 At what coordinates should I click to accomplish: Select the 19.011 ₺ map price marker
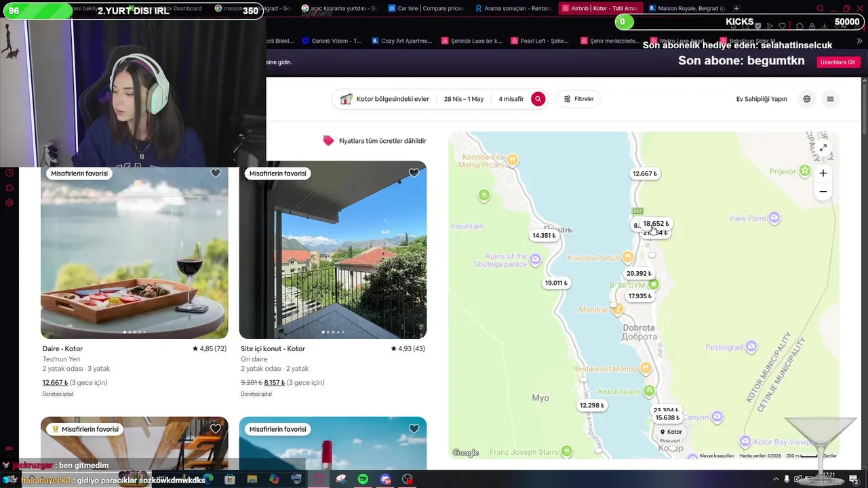557,283
